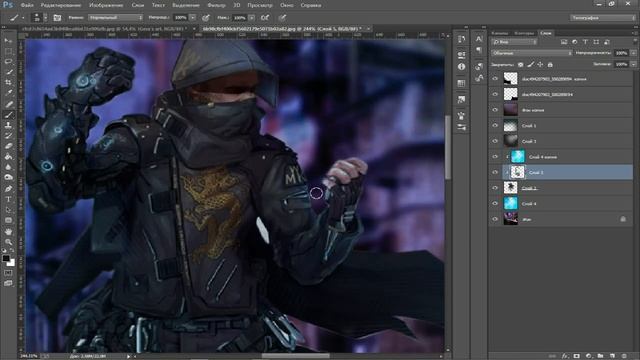Image resolution: width=640 pixels, height=360 pixels.
Task: Lock transparent pixels of the layer
Action: [x=520, y=64]
